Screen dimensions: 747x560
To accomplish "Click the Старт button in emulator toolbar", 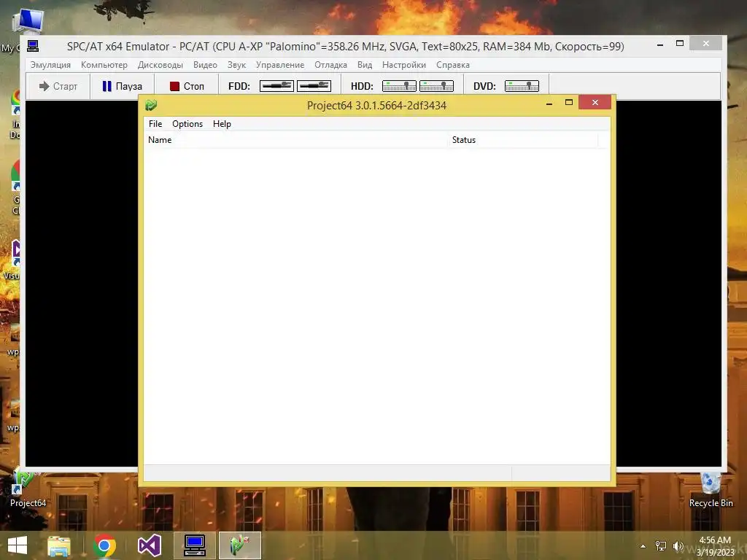I will 58,86.
